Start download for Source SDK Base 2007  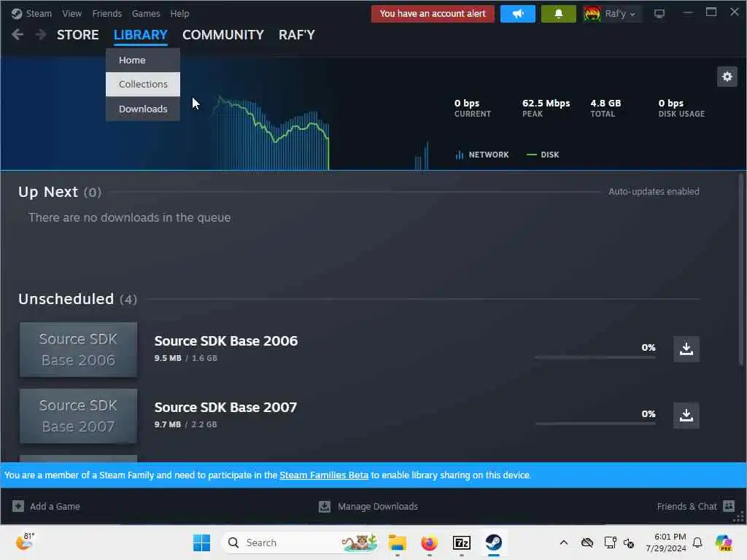click(686, 415)
